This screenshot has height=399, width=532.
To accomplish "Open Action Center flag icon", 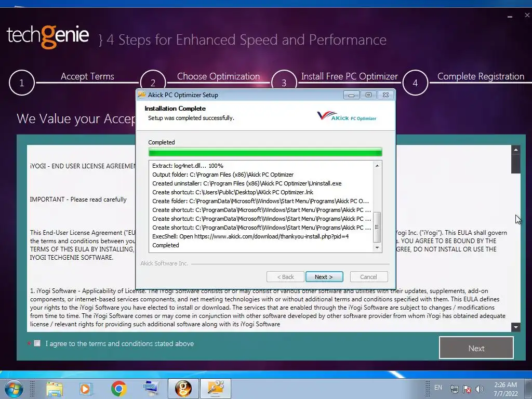I will (x=467, y=389).
